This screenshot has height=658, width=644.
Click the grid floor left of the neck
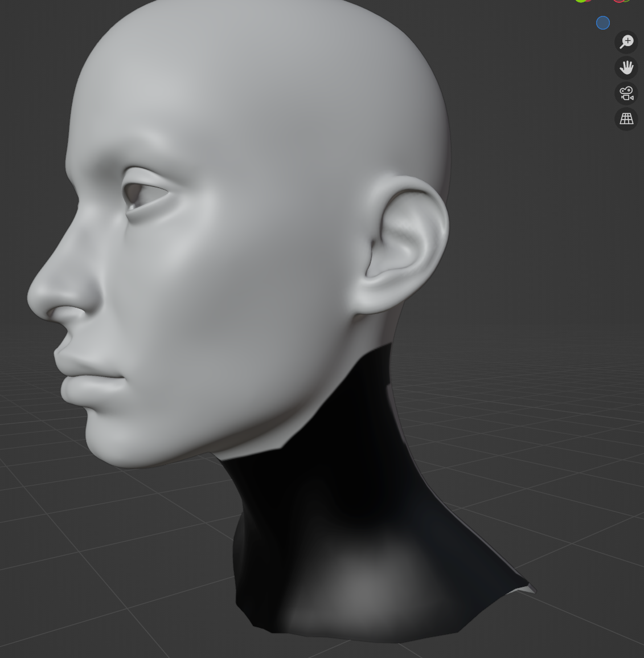(x=114, y=541)
